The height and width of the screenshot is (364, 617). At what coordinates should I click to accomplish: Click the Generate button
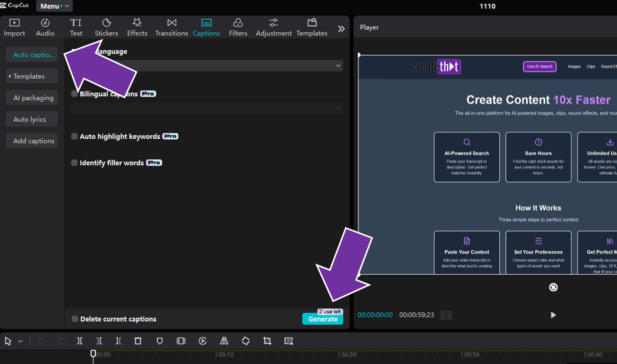(323, 319)
